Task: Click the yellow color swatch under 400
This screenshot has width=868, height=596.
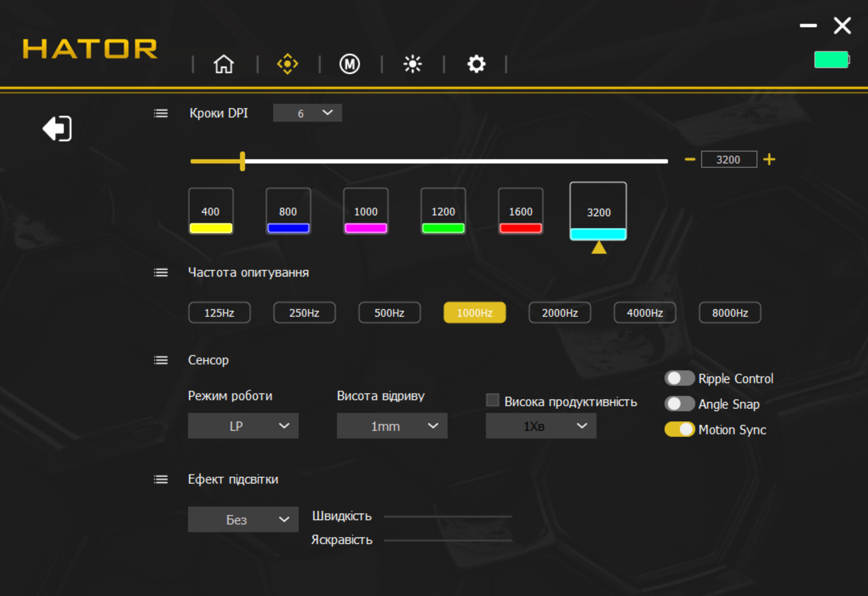Action: pyautogui.click(x=210, y=228)
